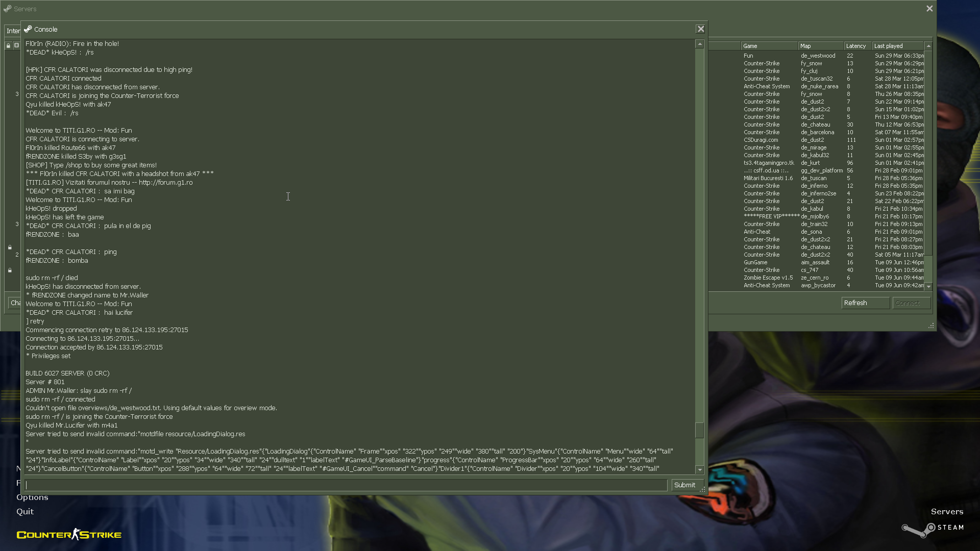The width and height of the screenshot is (980, 551).
Task: Click the server list scroll down arrow
Action: [x=928, y=287]
